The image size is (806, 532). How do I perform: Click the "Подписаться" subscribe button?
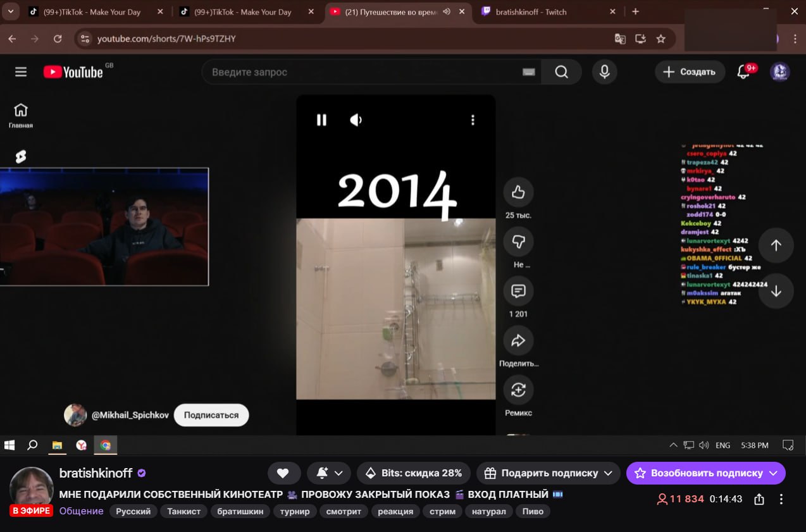coord(211,415)
